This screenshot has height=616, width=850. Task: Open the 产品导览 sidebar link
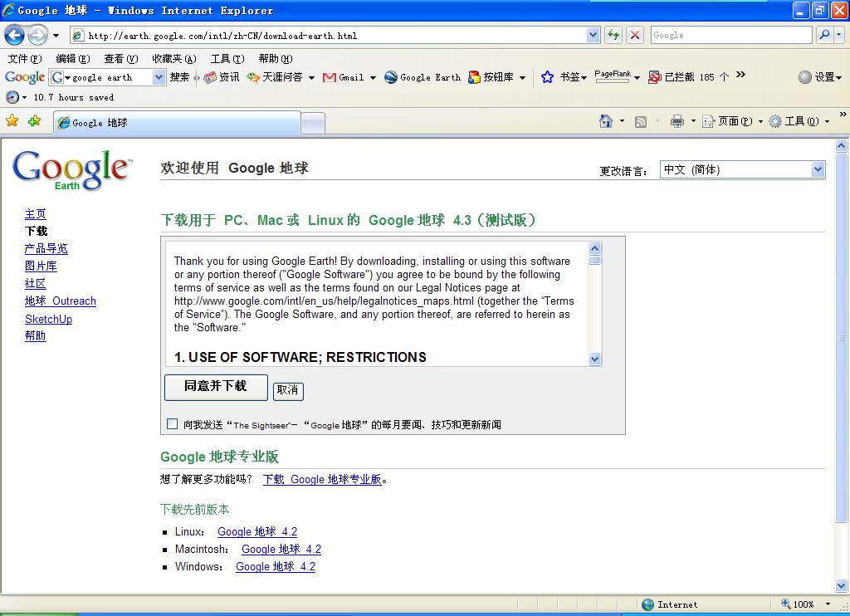pos(46,249)
